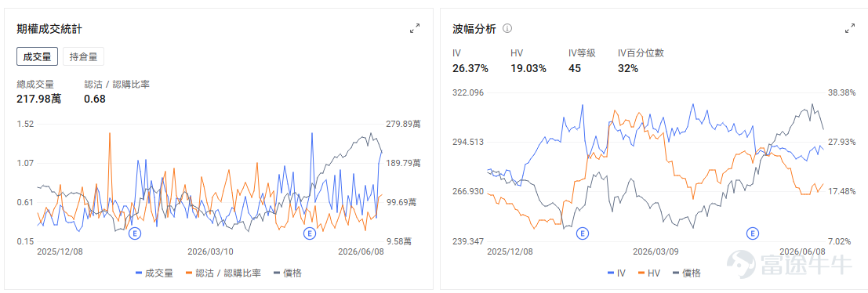
Task: Switch to the 持倉量 tab
Action: [x=83, y=56]
